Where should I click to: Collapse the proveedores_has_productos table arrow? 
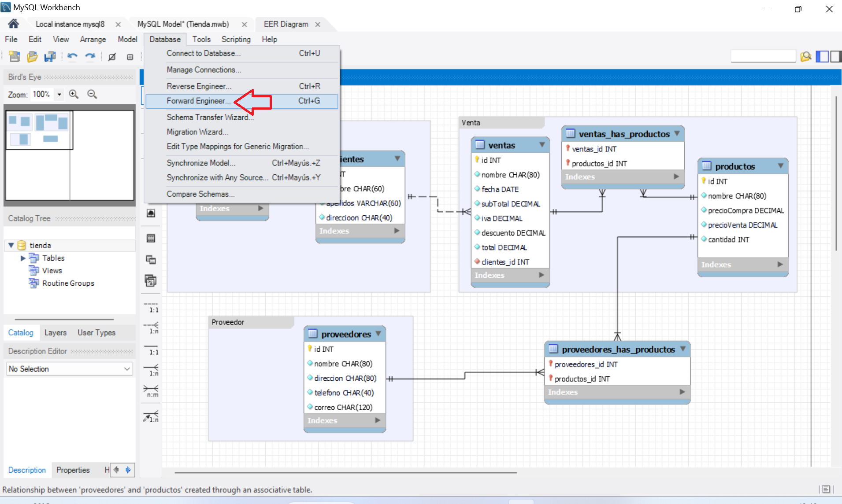[683, 349]
